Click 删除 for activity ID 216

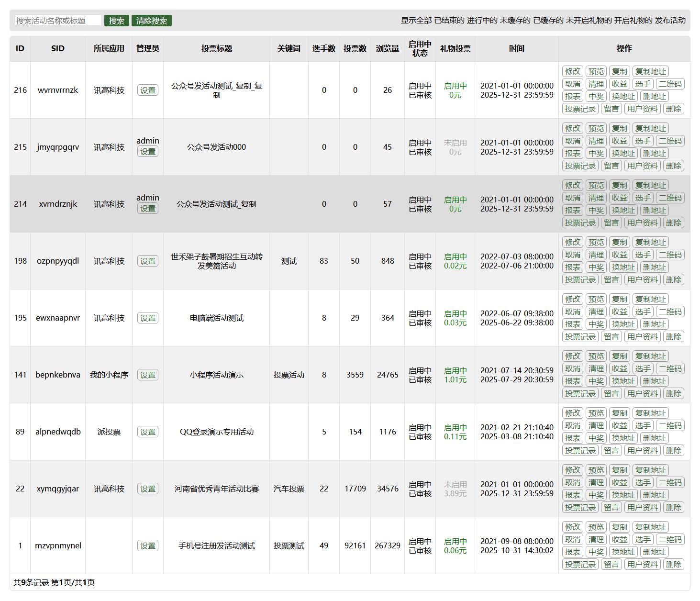pos(674,109)
